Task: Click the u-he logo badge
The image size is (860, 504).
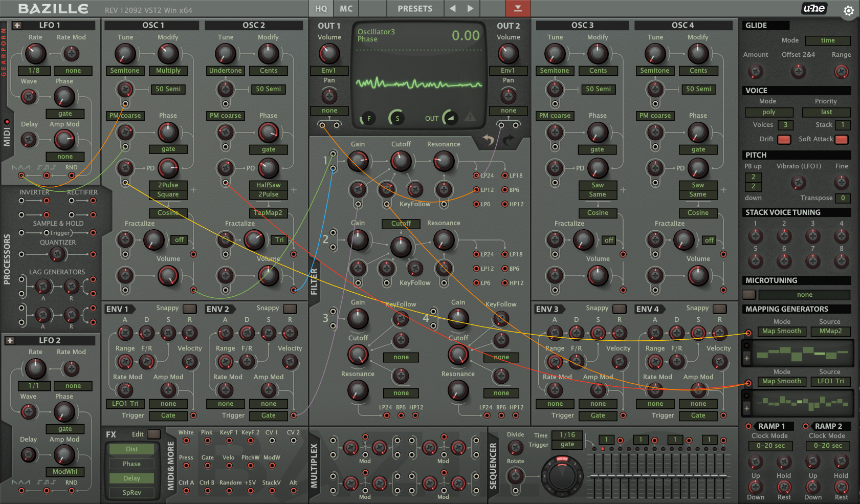Action: coord(813,9)
